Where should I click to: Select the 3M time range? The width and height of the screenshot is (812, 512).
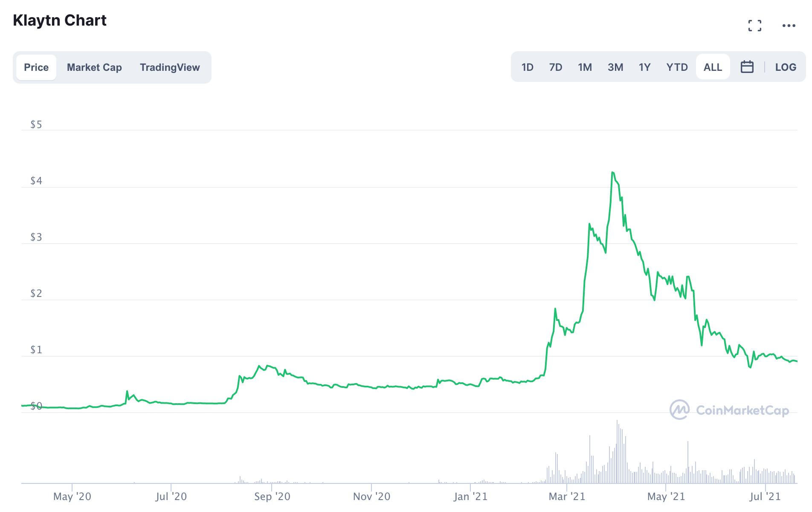click(x=615, y=67)
